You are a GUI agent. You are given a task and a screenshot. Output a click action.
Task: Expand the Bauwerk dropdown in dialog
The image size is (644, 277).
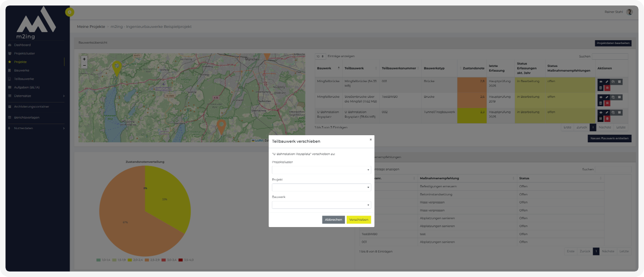click(x=321, y=205)
